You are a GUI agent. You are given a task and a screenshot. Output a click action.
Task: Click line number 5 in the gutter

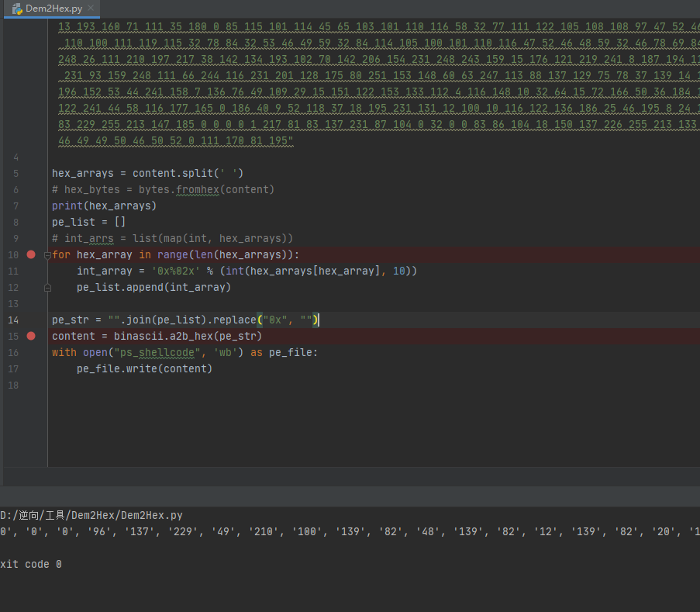click(x=16, y=173)
